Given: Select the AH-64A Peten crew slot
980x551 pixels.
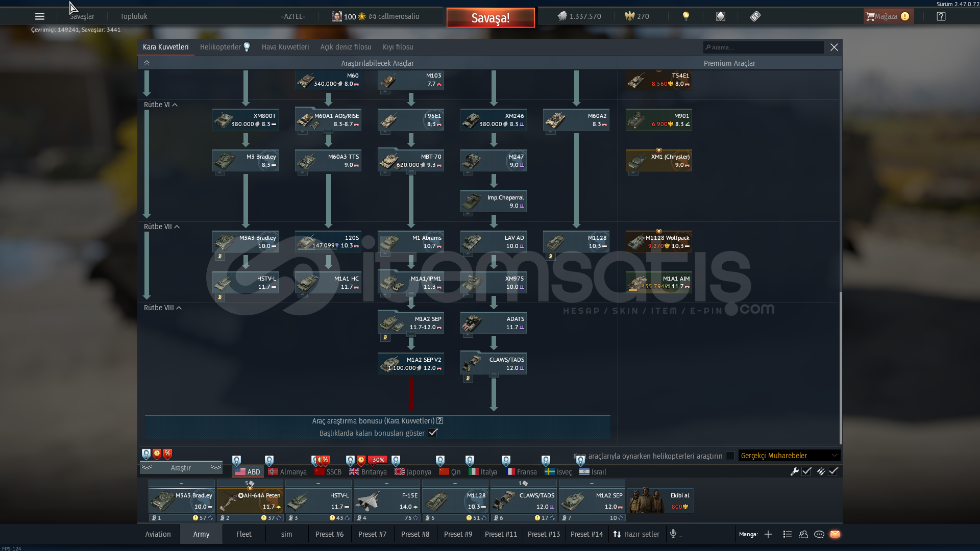Looking at the screenshot, I should [250, 501].
